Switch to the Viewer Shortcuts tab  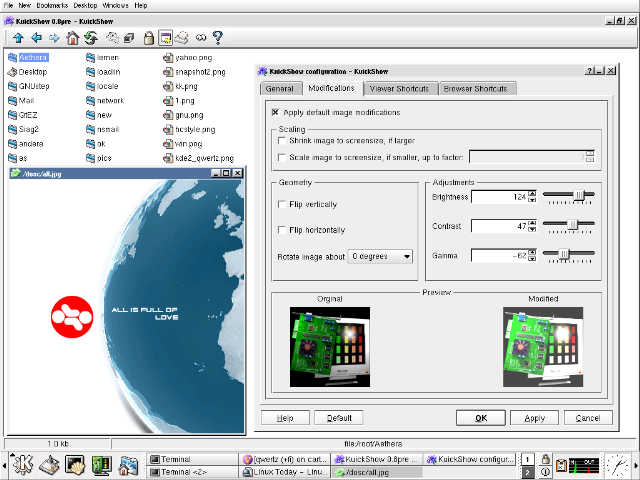coord(399,89)
